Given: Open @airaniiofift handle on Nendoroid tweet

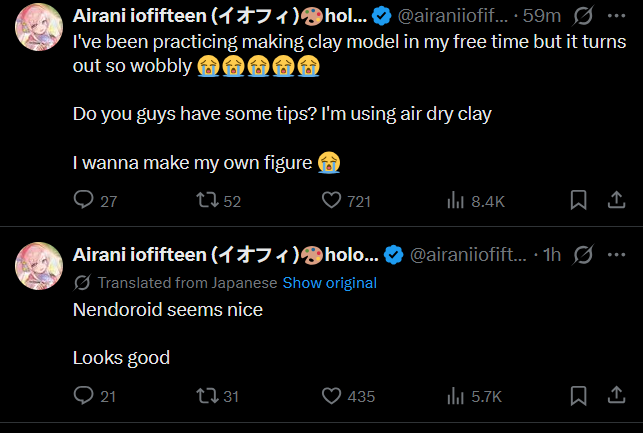Looking at the screenshot, I should tap(468, 255).
